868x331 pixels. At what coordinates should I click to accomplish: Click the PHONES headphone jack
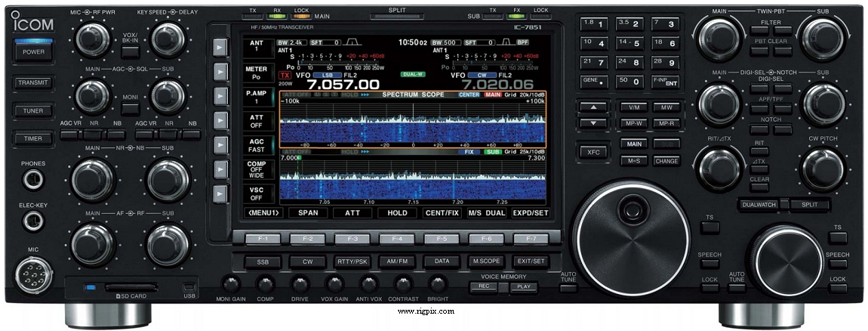click(33, 179)
